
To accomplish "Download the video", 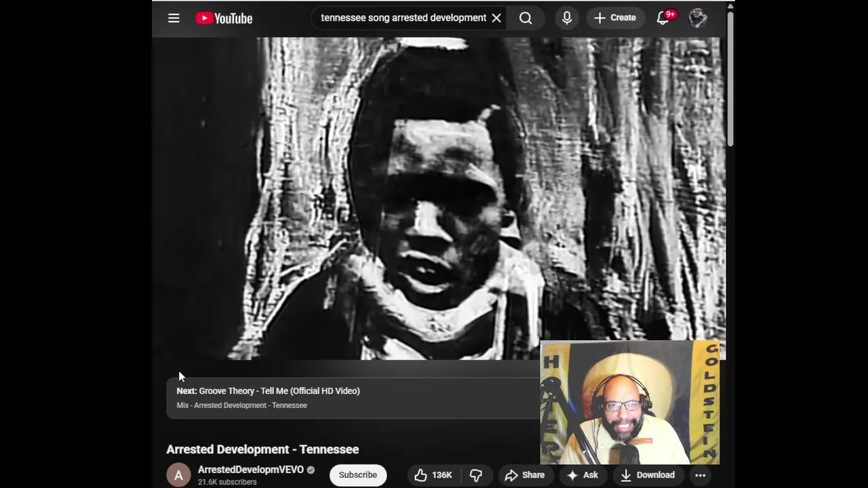I will pyautogui.click(x=648, y=475).
